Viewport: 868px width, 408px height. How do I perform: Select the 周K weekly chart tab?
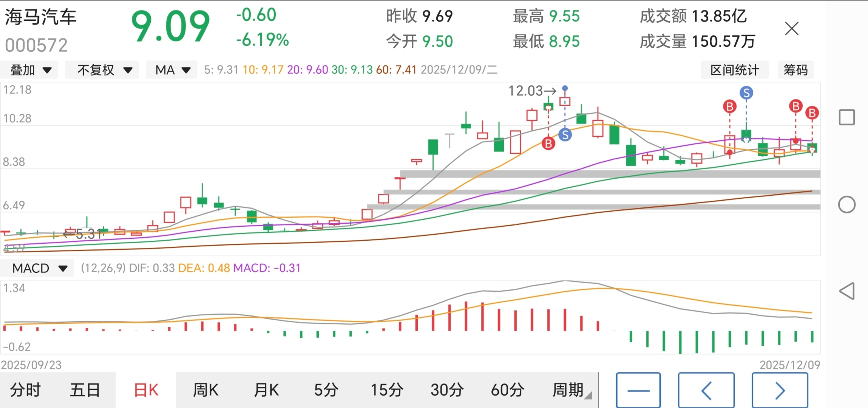click(x=205, y=390)
